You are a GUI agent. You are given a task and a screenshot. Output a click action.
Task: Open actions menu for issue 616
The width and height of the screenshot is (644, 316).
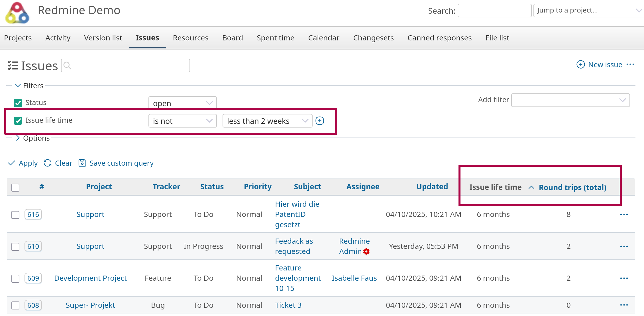tap(624, 214)
